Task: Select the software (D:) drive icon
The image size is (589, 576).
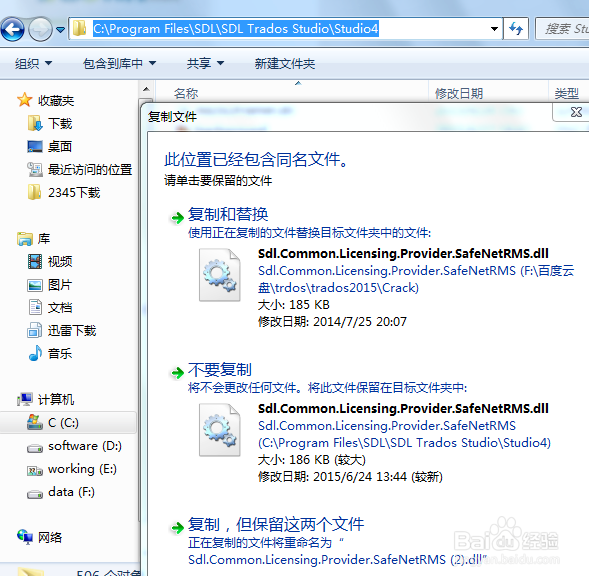Action: [35, 447]
